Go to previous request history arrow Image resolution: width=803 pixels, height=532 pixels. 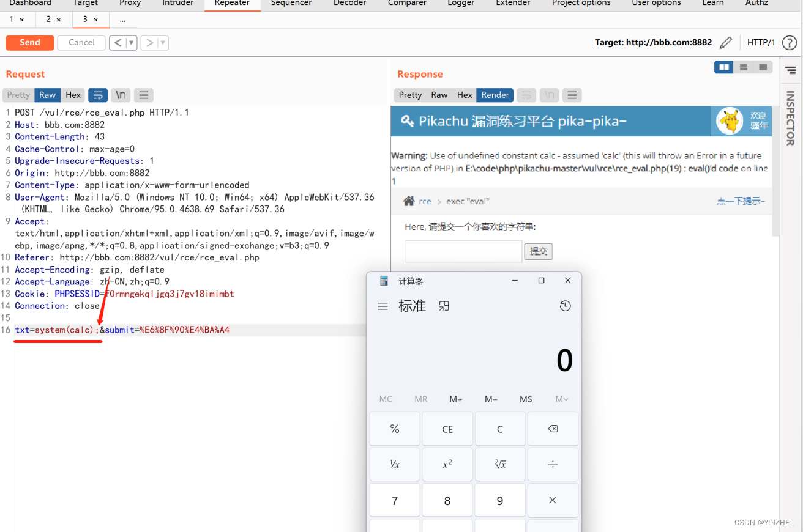click(x=118, y=43)
